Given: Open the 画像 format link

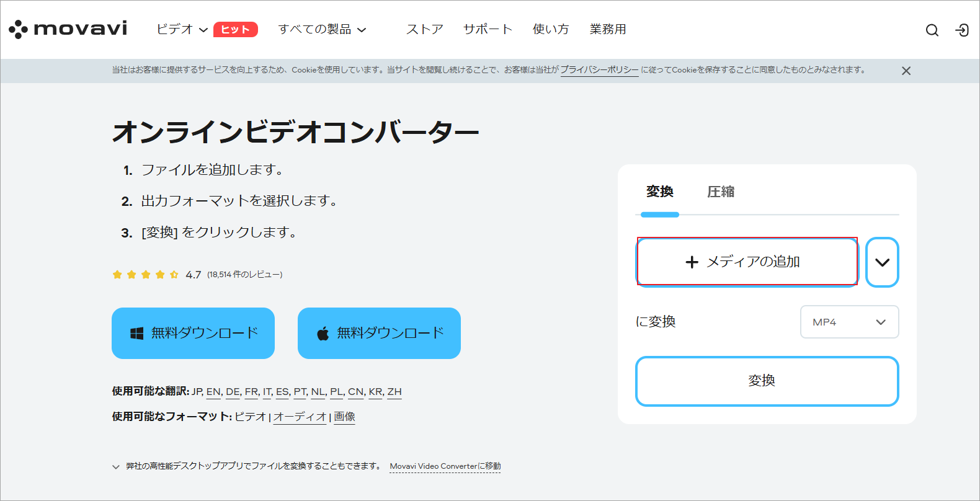Looking at the screenshot, I should tap(344, 417).
